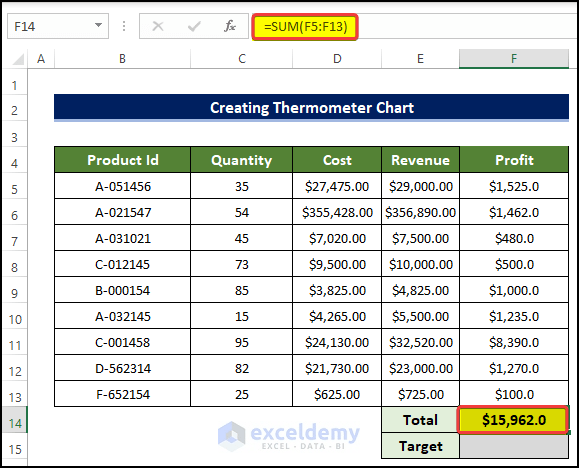The height and width of the screenshot is (468, 579).
Task: Select revenue cell $10,000.00
Action: (x=420, y=264)
